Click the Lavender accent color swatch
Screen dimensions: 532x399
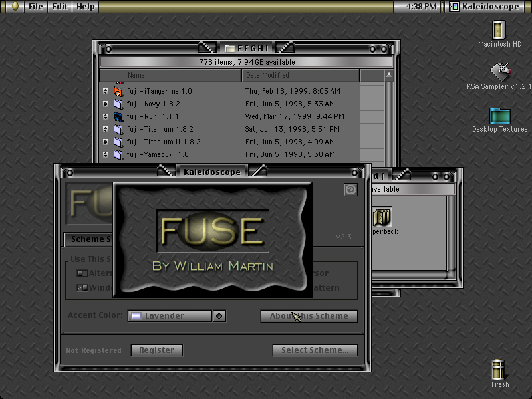pos(136,316)
